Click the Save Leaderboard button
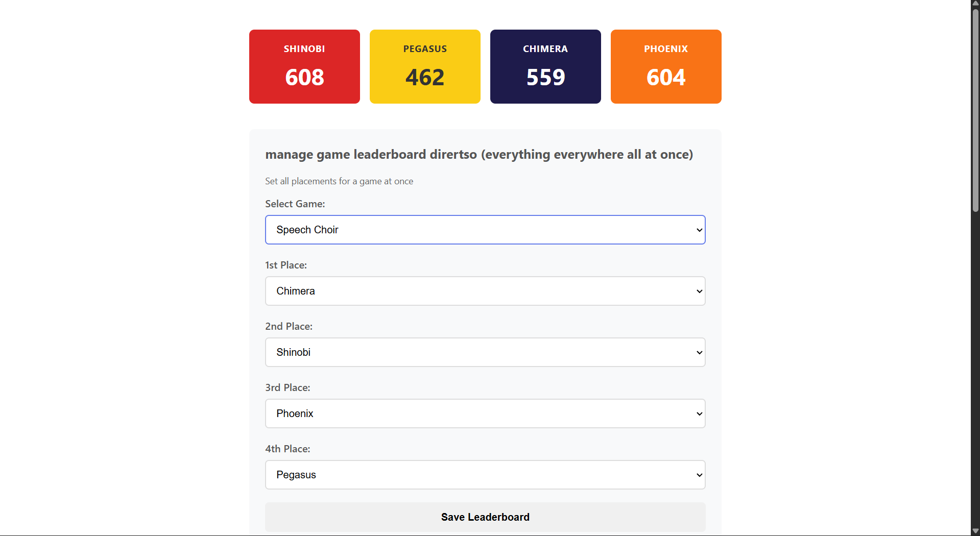The image size is (980, 536). click(x=485, y=517)
